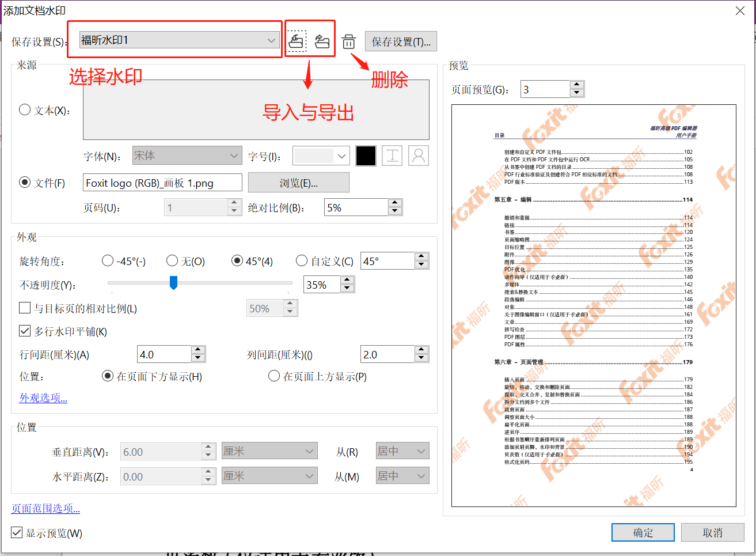Viewport: 756px width, 556px height.
Task: Click the 垂直距离 field showing 6.00
Action: pos(162,452)
